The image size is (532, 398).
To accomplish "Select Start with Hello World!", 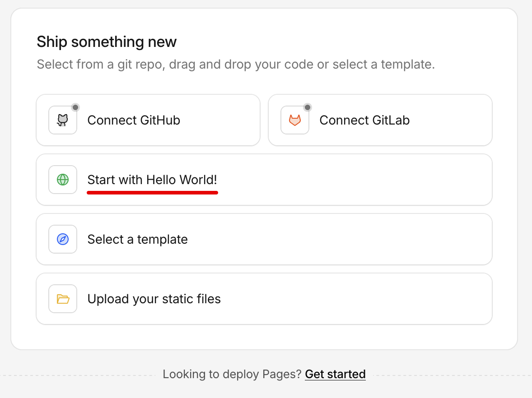I will [x=152, y=180].
